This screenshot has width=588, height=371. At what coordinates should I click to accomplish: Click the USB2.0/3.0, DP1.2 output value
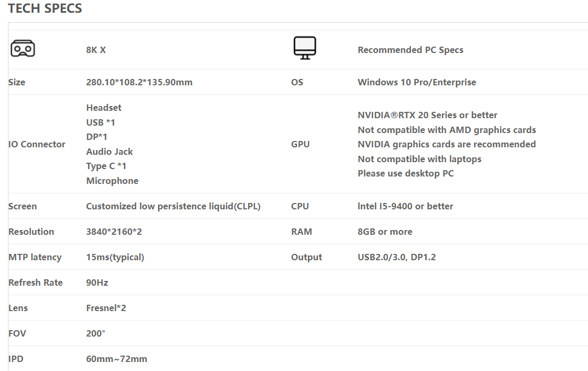(x=397, y=257)
